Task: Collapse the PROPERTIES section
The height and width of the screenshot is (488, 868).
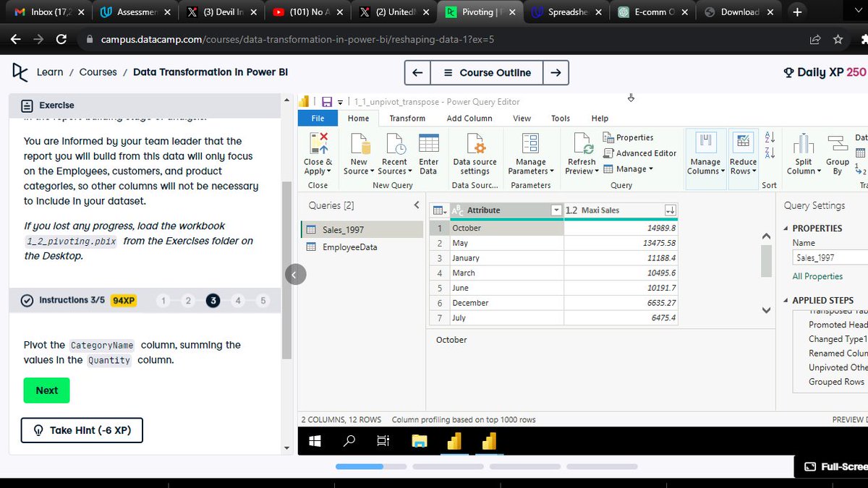Action: point(786,228)
